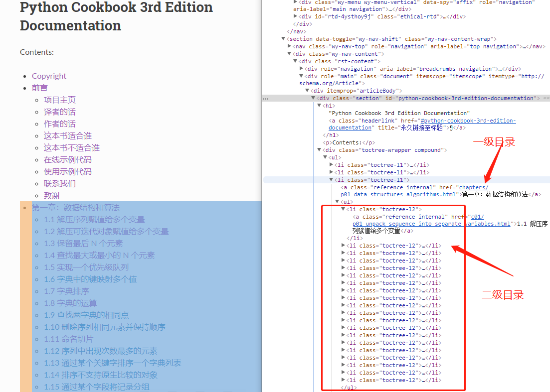Open section 1.3 保留最后 N 个元素
This screenshot has width=550, height=392.
tap(83, 243)
